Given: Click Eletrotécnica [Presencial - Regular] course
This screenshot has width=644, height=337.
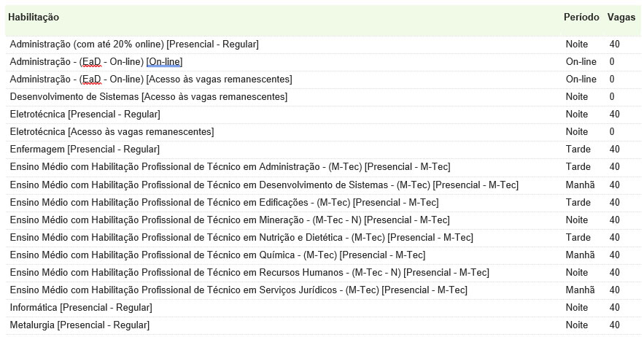Looking at the screenshot, I should pyautogui.click(x=85, y=115).
